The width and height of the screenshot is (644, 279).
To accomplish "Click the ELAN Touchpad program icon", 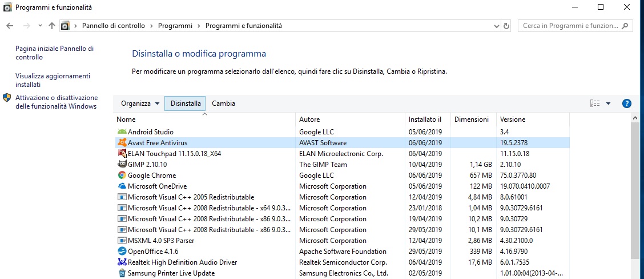I will 122,153.
